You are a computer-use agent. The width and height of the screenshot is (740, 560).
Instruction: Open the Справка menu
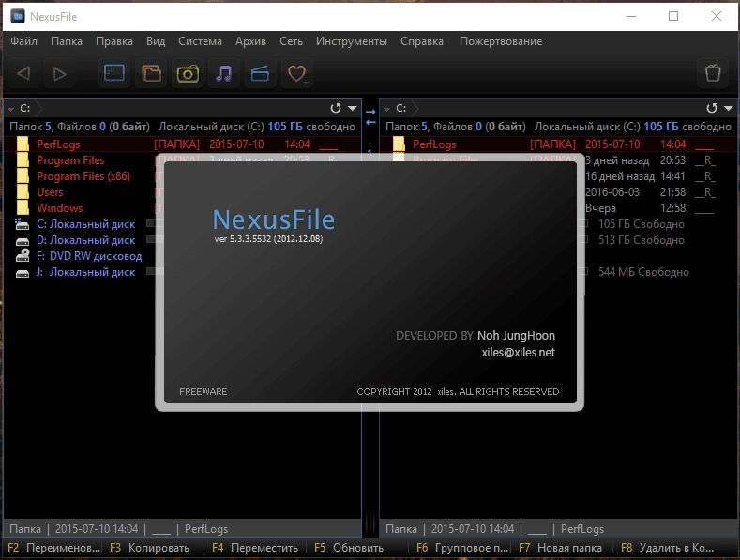(x=422, y=41)
